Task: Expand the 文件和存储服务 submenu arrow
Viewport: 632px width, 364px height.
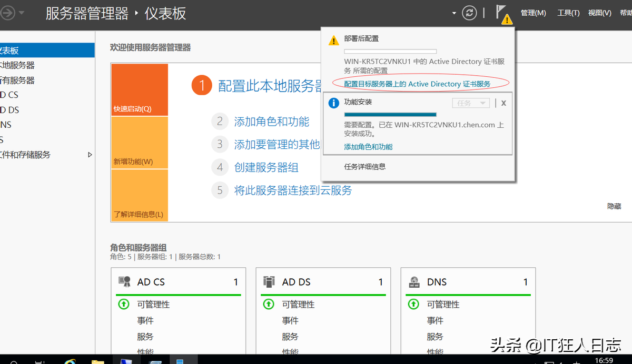Action: point(90,155)
